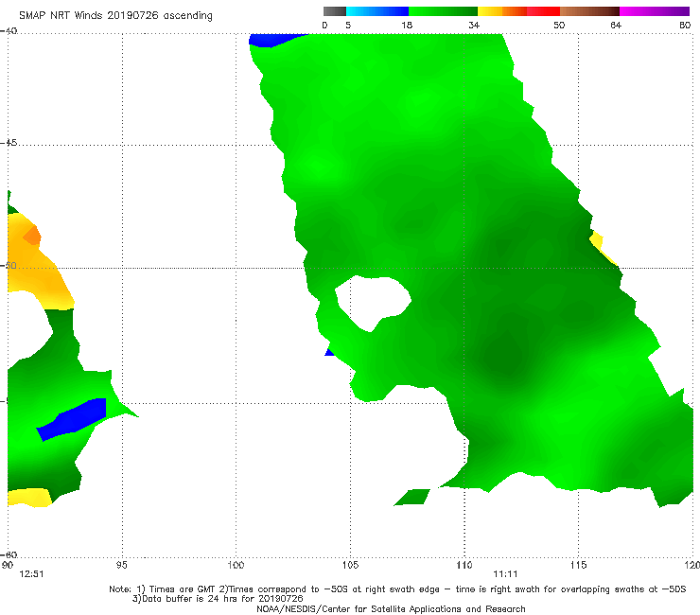Click the red segment of the color bar
Viewport: 700px width, 615px height.
(x=543, y=11)
